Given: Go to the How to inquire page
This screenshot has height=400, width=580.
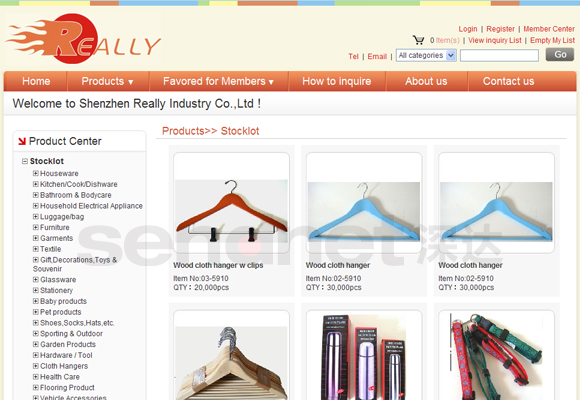Looking at the screenshot, I should (x=337, y=81).
